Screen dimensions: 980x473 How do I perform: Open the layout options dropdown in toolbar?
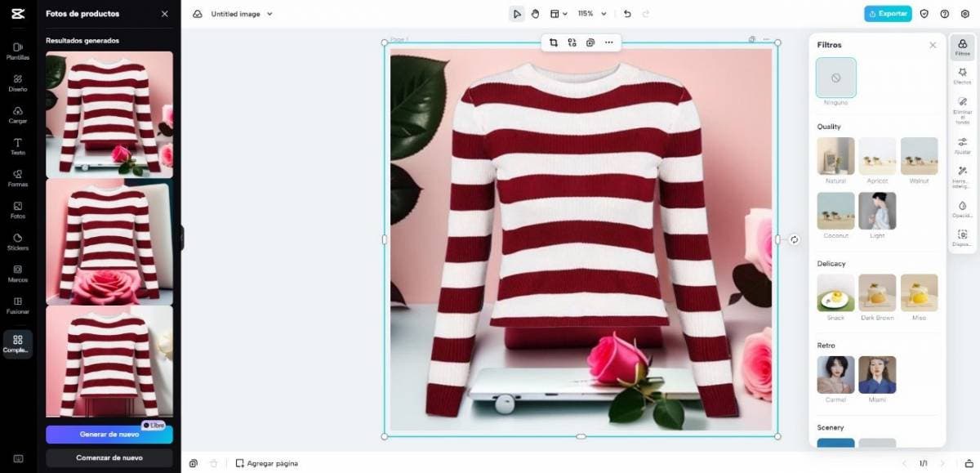tap(559, 14)
